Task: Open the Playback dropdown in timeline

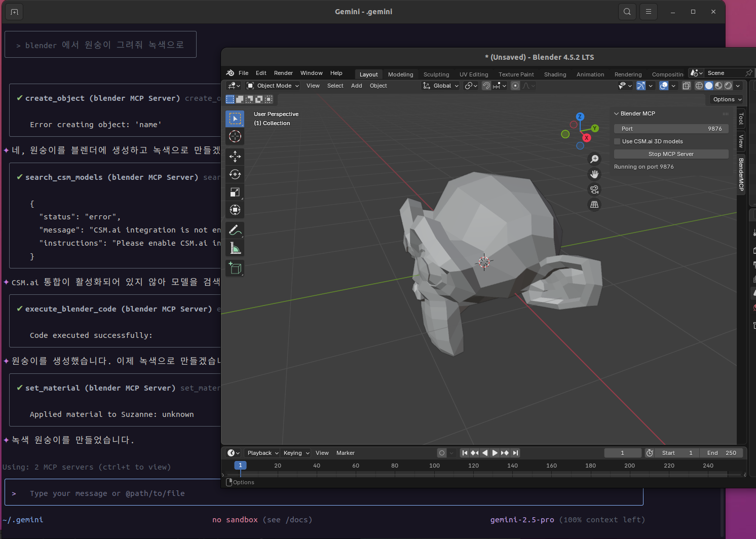Action: (x=262, y=453)
